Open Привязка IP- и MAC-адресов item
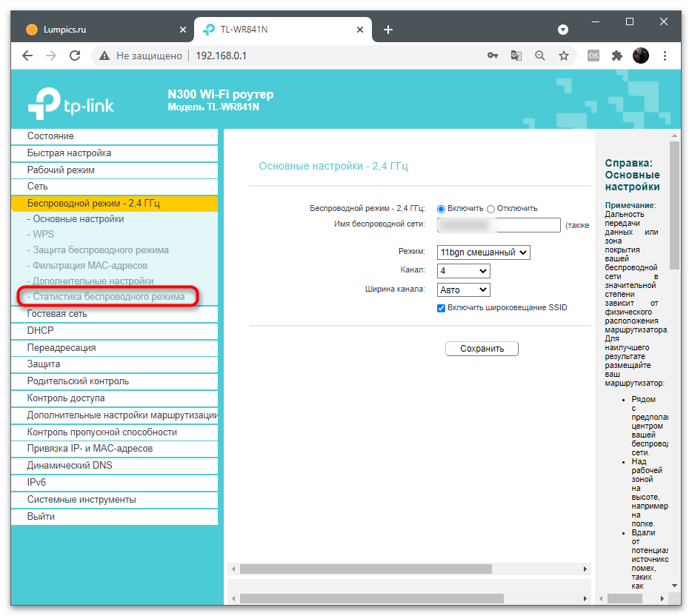Screen dimensions: 692x616 (x=114, y=449)
